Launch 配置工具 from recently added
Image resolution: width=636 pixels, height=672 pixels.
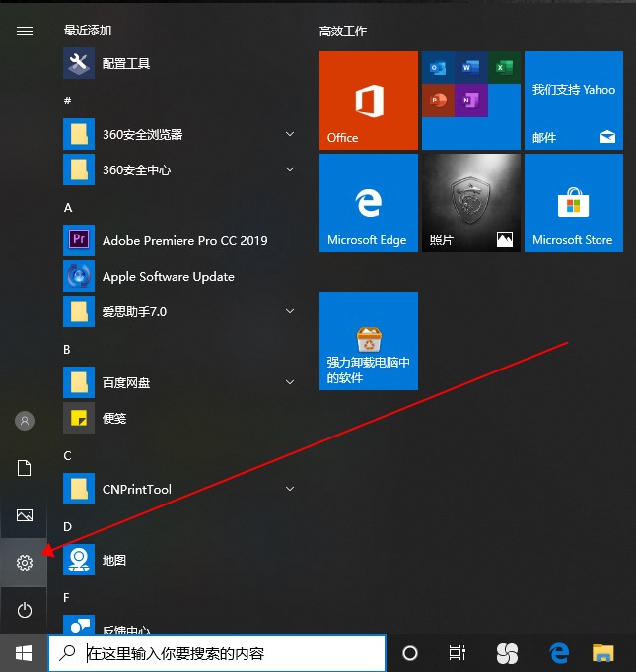(x=179, y=63)
